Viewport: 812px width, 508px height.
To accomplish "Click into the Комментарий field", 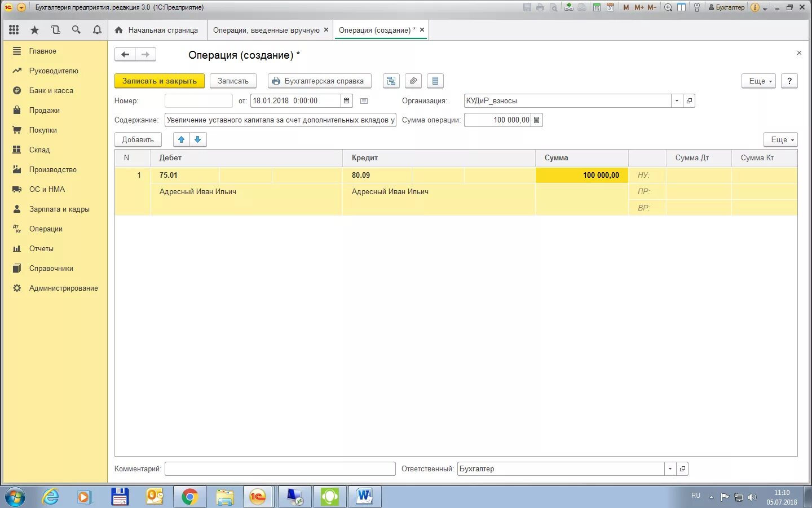I will [280, 468].
